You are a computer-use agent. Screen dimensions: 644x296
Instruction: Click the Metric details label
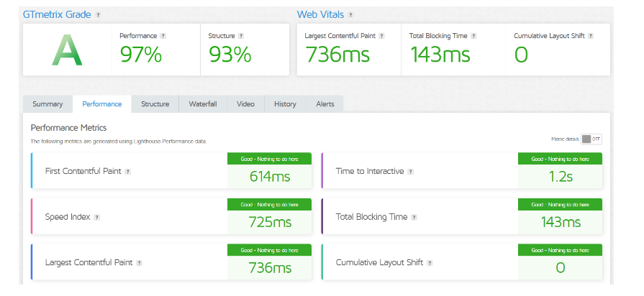pos(565,139)
